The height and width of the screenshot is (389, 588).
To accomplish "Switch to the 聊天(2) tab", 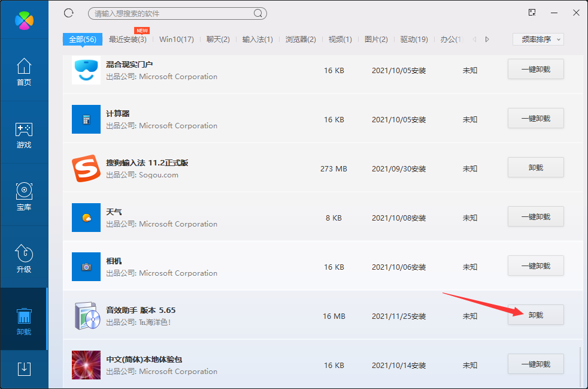I will pos(218,40).
